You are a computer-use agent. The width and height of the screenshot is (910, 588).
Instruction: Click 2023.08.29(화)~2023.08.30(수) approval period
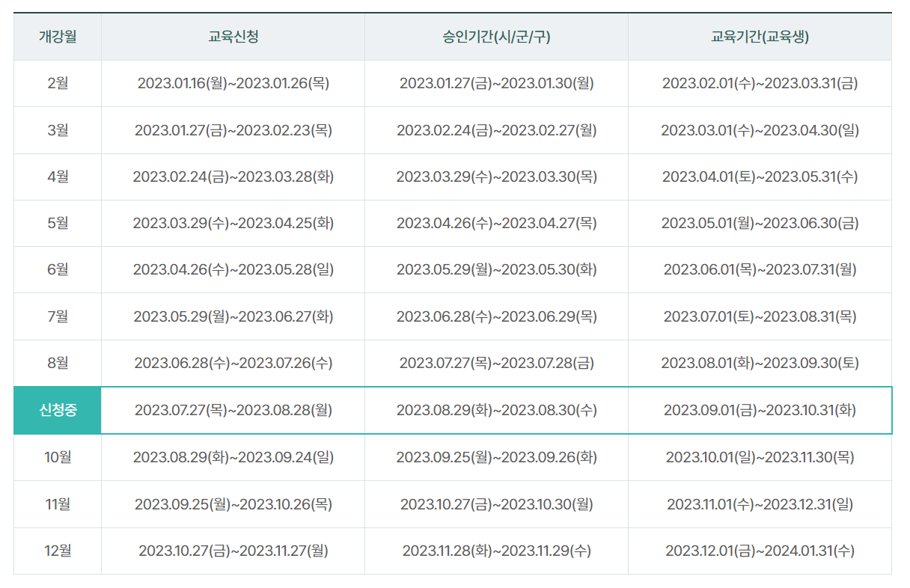tap(496, 410)
